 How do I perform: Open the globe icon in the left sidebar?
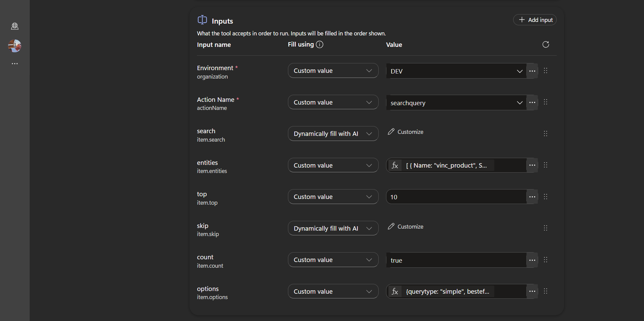pyautogui.click(x=15, y=26)
